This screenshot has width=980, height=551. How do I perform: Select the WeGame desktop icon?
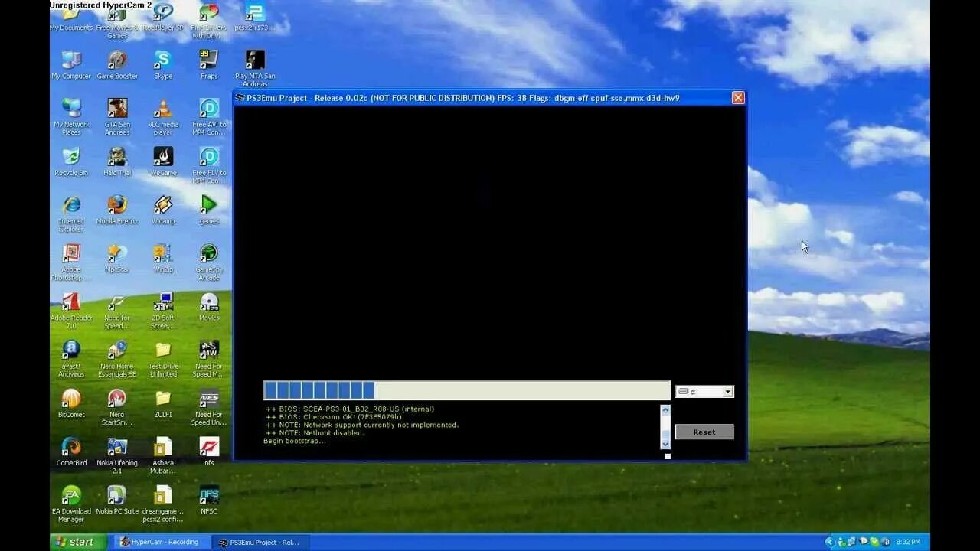(x=163, y=161)
